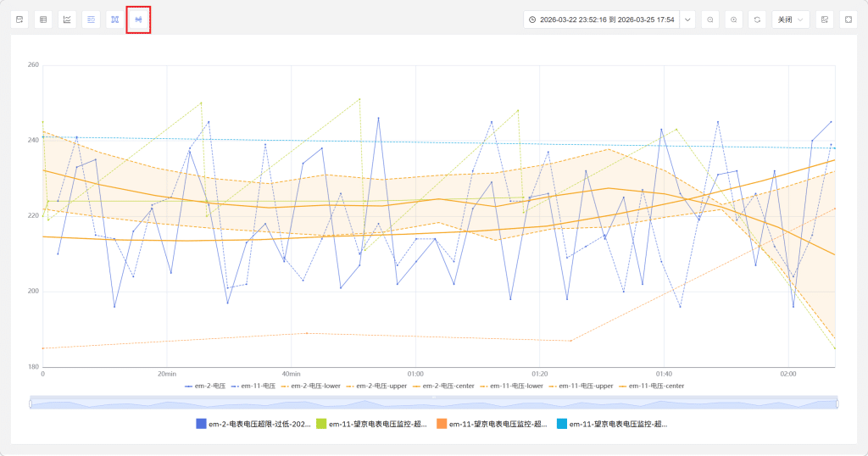
Task: Zoom in with the plus magnifier icon
Action: [733, 19]
